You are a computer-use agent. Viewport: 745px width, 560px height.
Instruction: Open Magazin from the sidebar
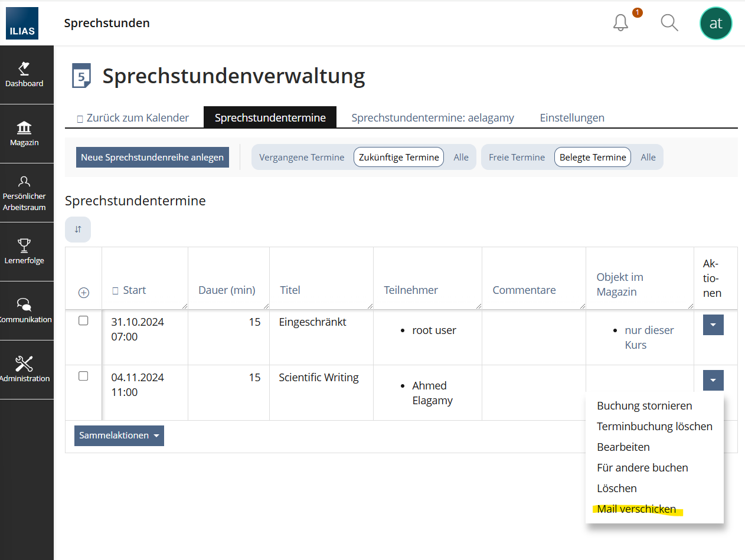25,134
